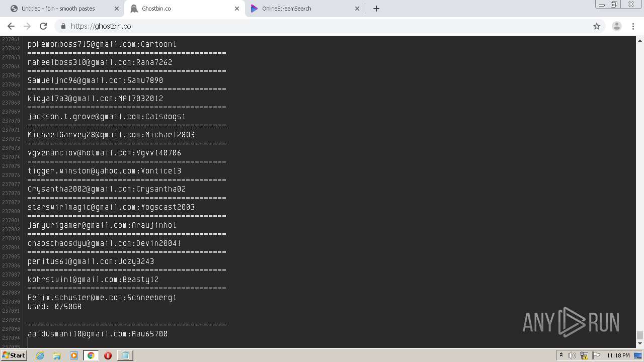Open the volume control in the tray
Image resolution: width=644 pixels, height=362 pixels.
[x=572, y=355]
